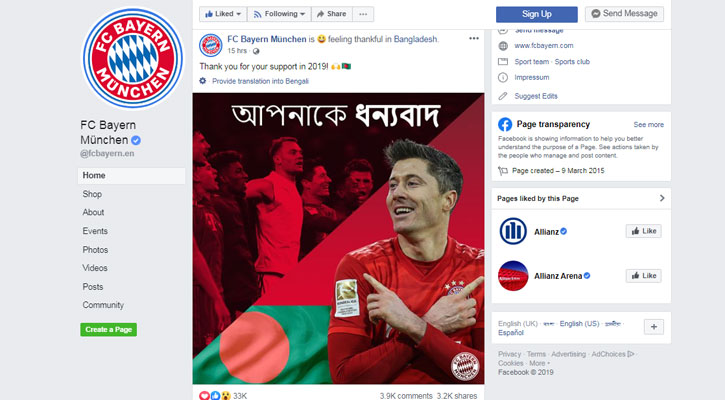Open the Bangladesh location link
This screenshot has height=400, width=725.
(x=415, y=39)
